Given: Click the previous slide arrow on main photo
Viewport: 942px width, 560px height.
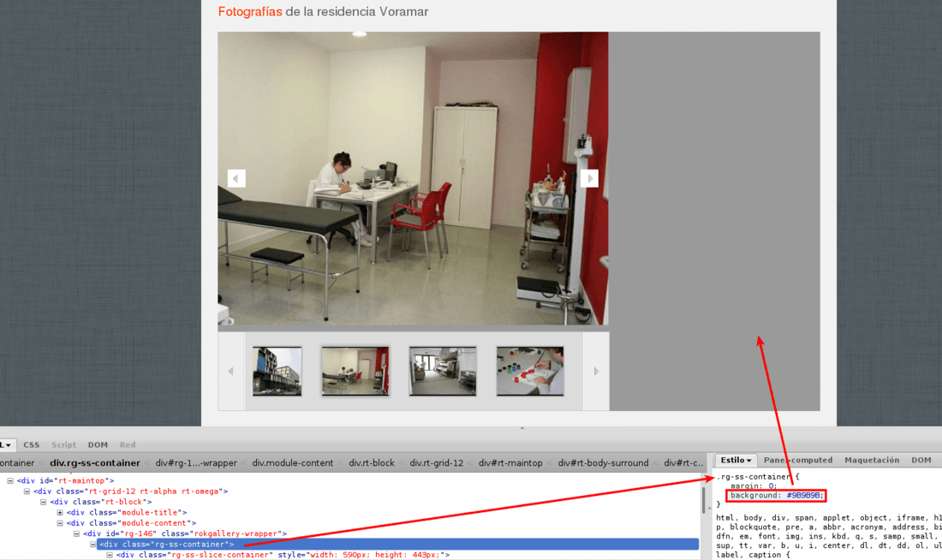Looking at the screenshot, I should click(236, 178).
